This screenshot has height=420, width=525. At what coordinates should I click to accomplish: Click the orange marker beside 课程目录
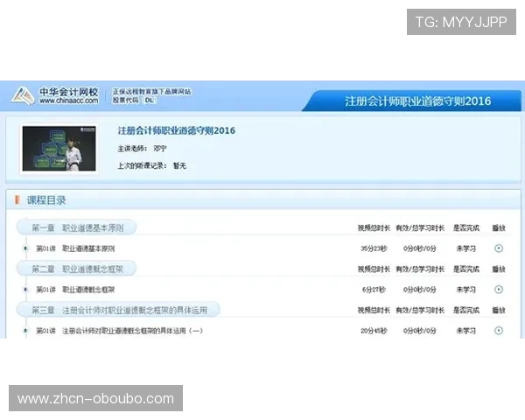17,200
